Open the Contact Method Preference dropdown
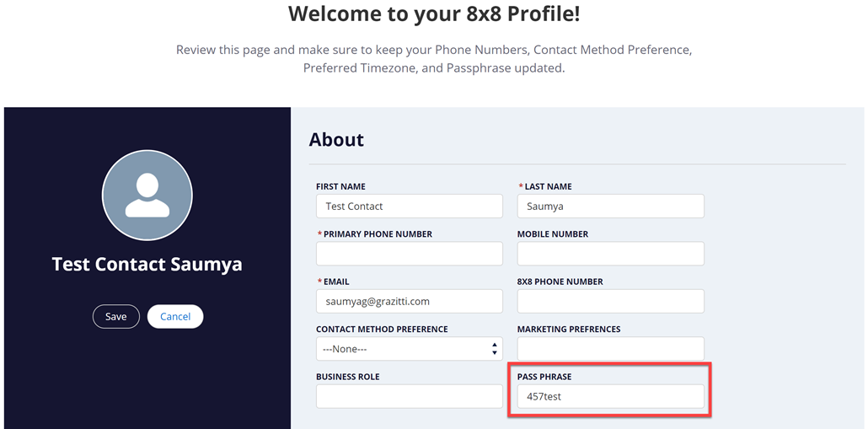The width and height of the screenshot is (868, 429). point(410,349)
